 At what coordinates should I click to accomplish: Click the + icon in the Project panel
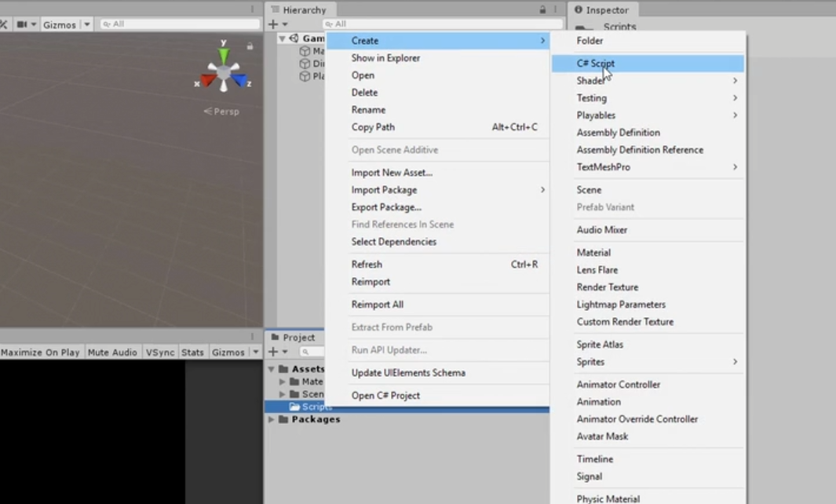(x=272, y=351)
